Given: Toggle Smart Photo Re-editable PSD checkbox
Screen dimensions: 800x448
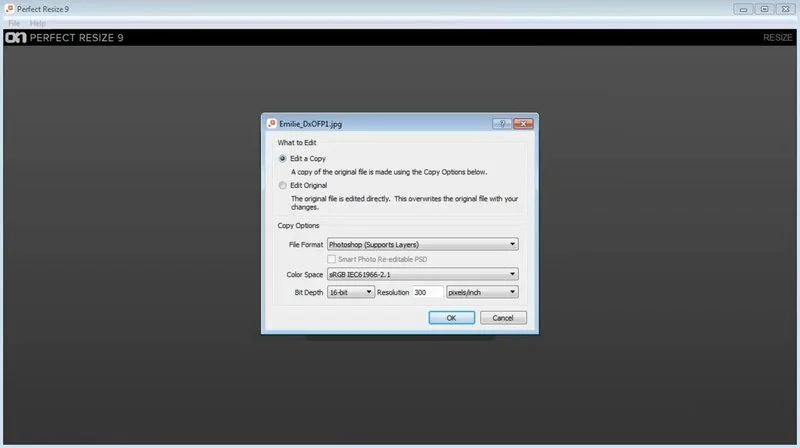Looking at the screenshot, I should 332,259.
